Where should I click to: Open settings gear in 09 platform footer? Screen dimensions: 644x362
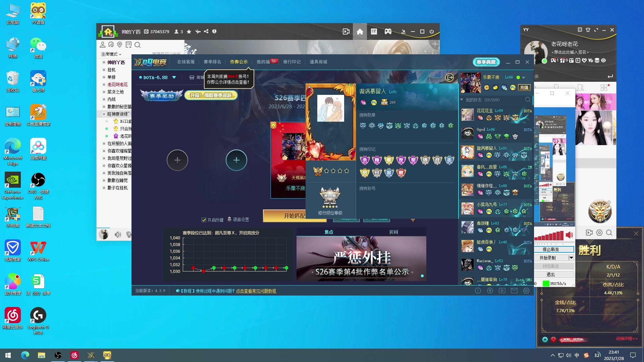pyautogui.click(x=526, y=291)
